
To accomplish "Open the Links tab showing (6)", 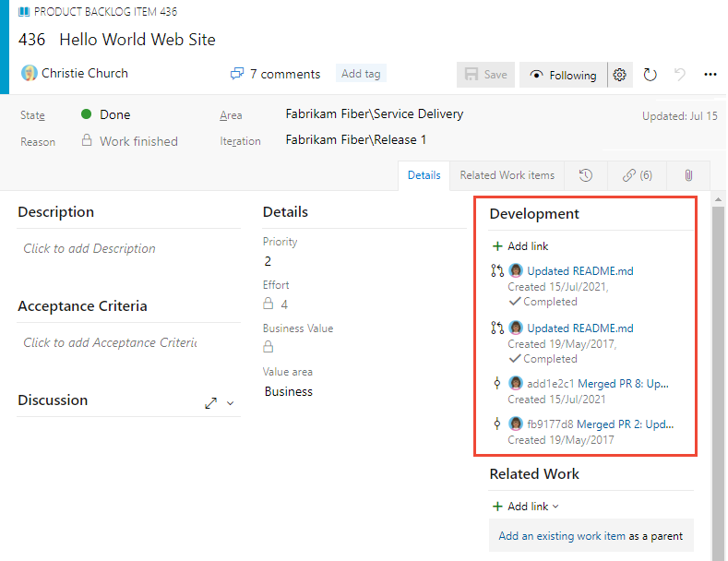I will pyautogui.click(x=638, y=175).
